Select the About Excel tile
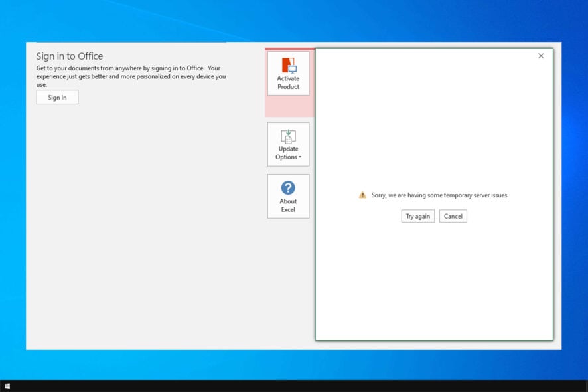Image resolution: width=588 pixels, height=392 pixels. pos(288,196)
